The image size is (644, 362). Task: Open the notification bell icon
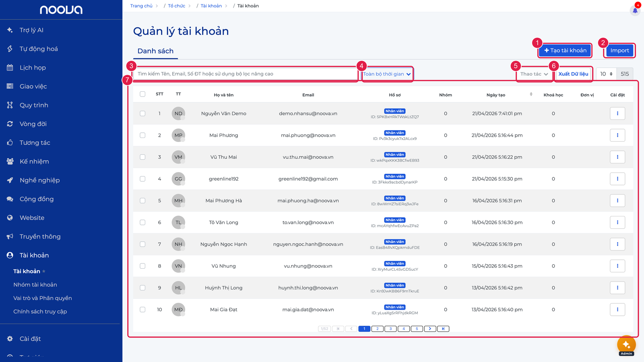[x=635, y=10]
